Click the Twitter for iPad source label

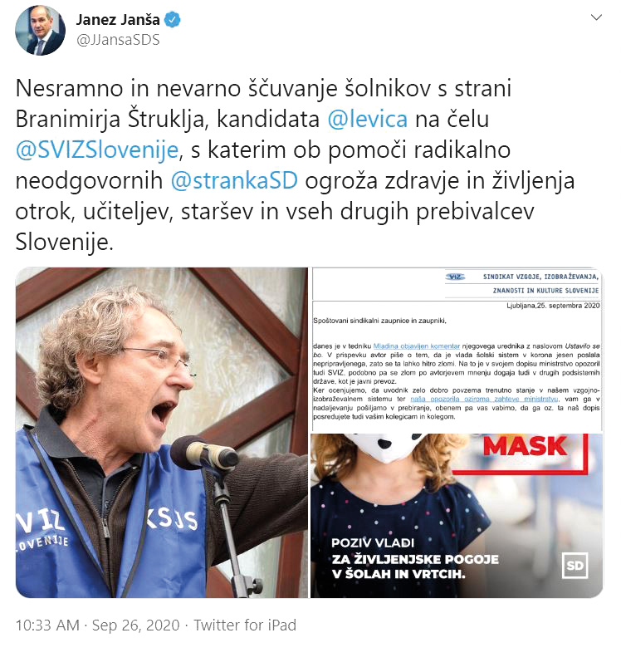[245, 625]
